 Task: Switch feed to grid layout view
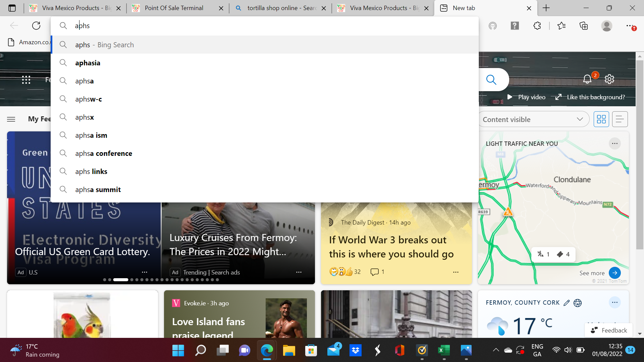click(x=601, y=119)
